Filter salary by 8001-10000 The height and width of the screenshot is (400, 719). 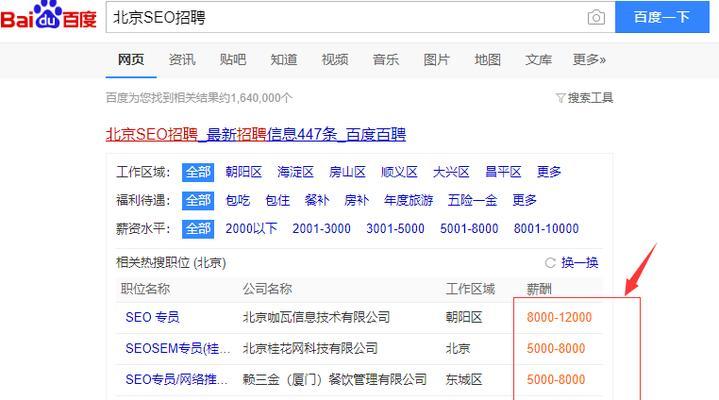coord(546,229)
